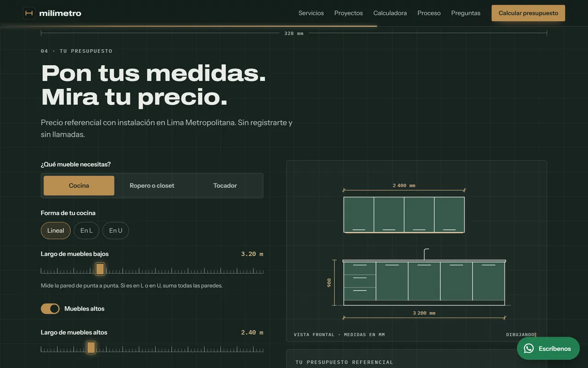Go to Proyectos in the navigation
The height and width of the screenshot is (368, 588).
click(349, 13)
